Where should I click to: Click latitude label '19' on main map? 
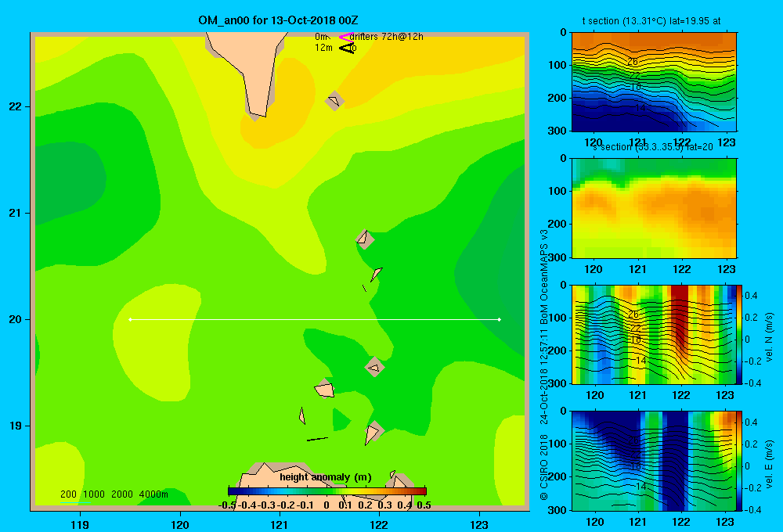(16, 426)
